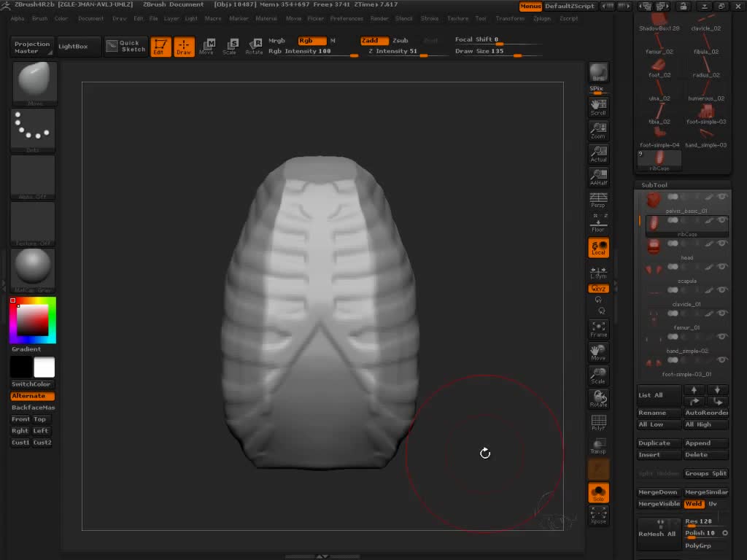Select the ribCage subtool row
The image size is (747, 560).
(686, 225)
